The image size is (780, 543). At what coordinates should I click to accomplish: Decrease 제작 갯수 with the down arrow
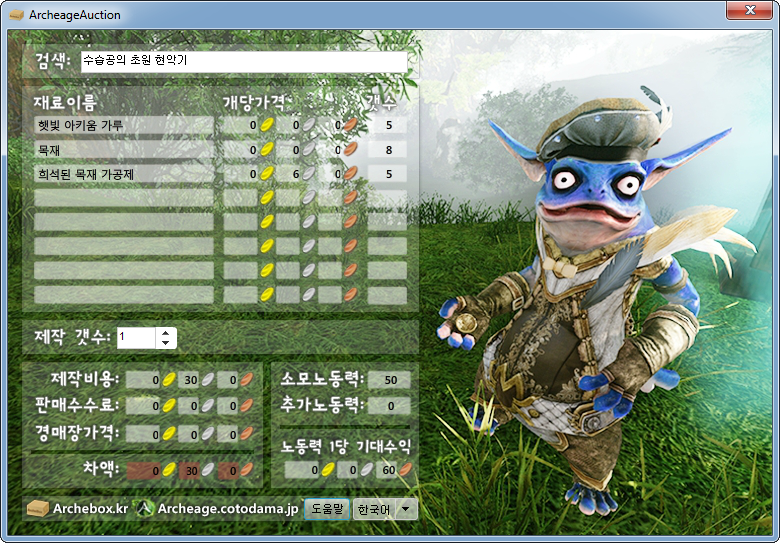165,343
